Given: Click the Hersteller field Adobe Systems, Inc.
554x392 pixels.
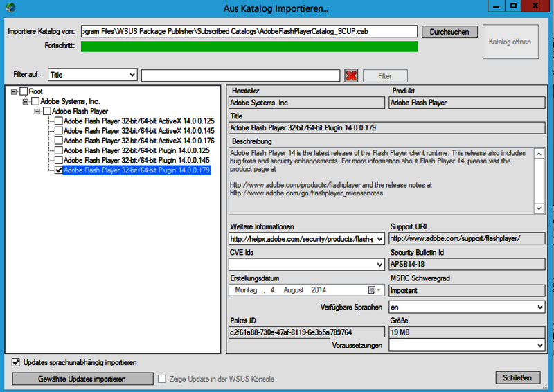Looking at the screenshot, I should click(307, 103).
